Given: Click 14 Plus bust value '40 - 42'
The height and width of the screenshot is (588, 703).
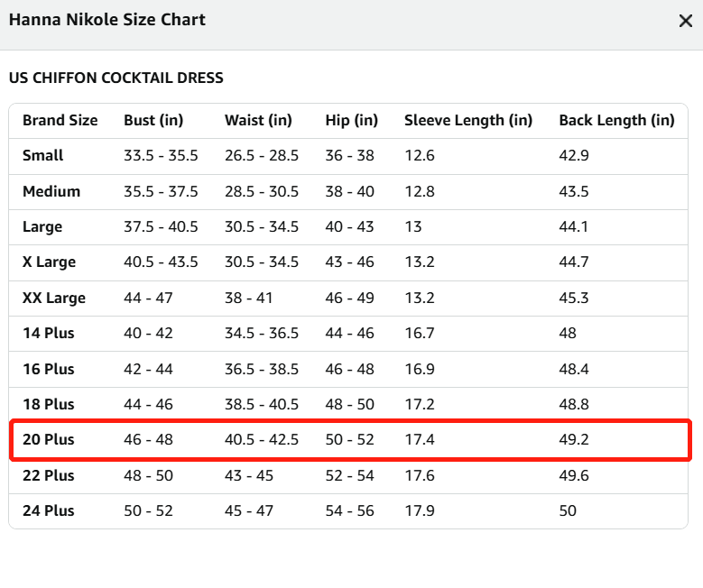Looking at the screenshot, I should pyautogui.click(x=148, y=333).
